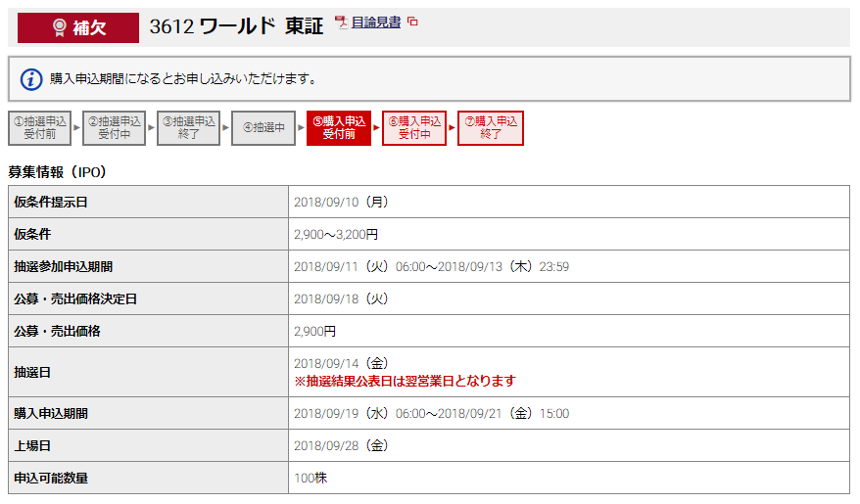This screenshot has width=860, height=504.
Task: Click the blue info icon in the notice box
Action: pyautogui.click(x=31, y=79)
